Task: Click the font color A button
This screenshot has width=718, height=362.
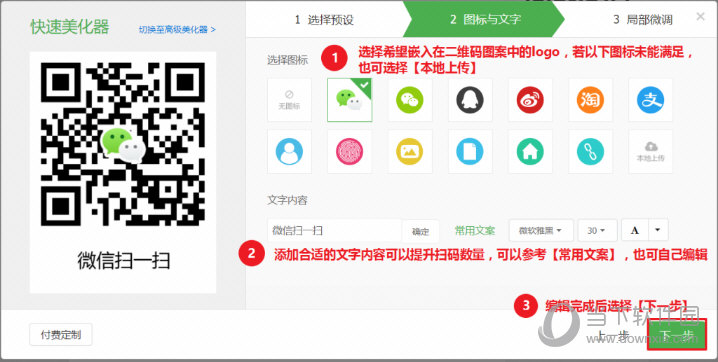Action: [x=634, y=230]
